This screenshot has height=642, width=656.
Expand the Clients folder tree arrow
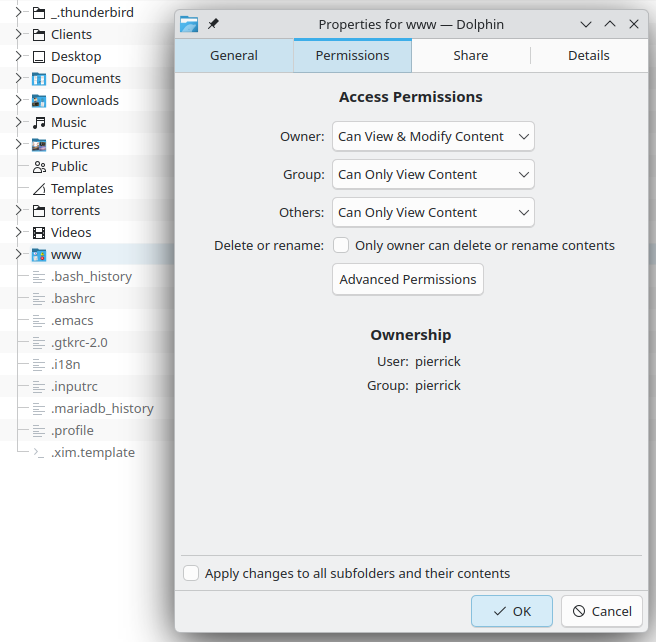(x=18, y=35)
